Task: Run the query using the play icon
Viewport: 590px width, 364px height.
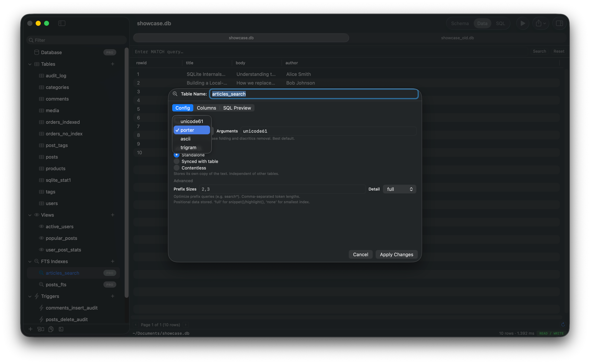Action: click(522, 23)
